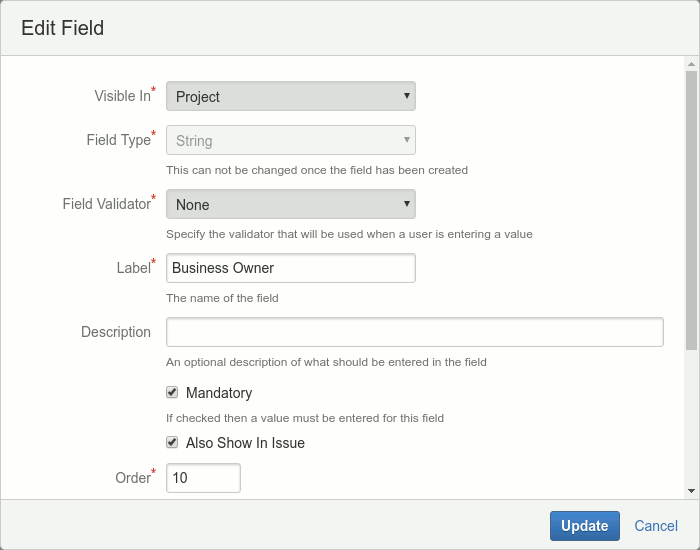Click into the empty Description input
The image size is (700, 550).
(414, 332)
